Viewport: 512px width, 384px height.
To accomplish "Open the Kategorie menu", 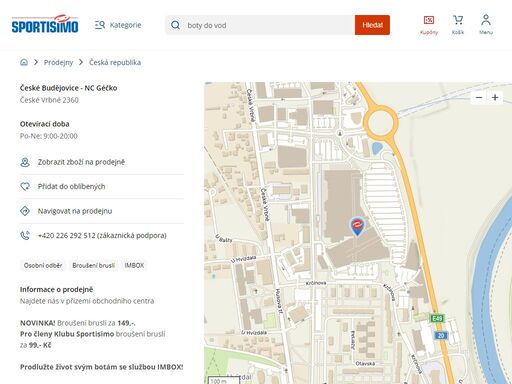I will (118, 25).
